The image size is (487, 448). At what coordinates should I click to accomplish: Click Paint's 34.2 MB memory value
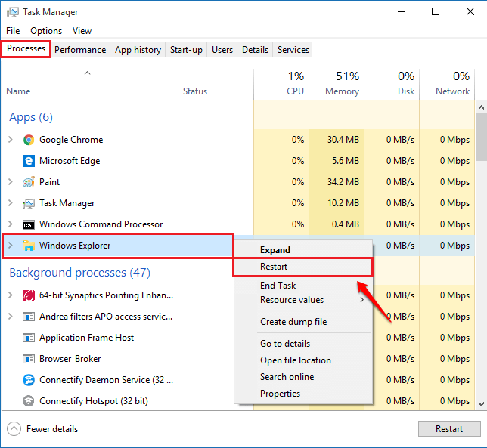coord(343,182)
